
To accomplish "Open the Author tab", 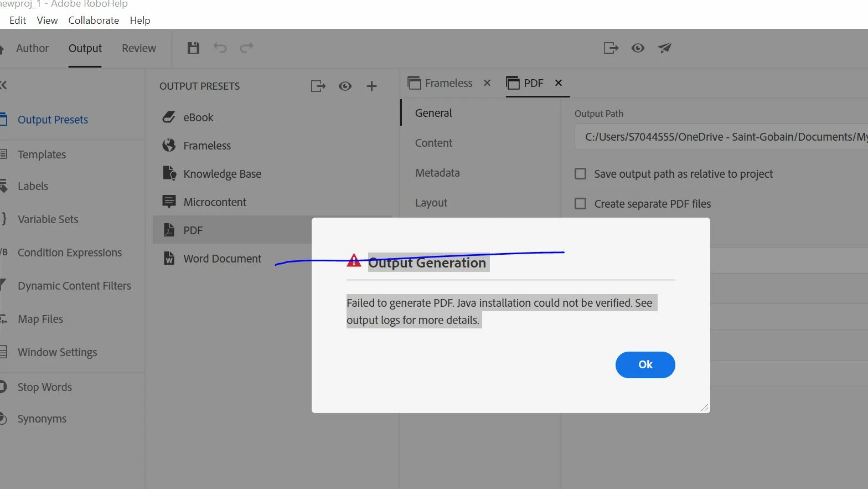I will (32, 48).
